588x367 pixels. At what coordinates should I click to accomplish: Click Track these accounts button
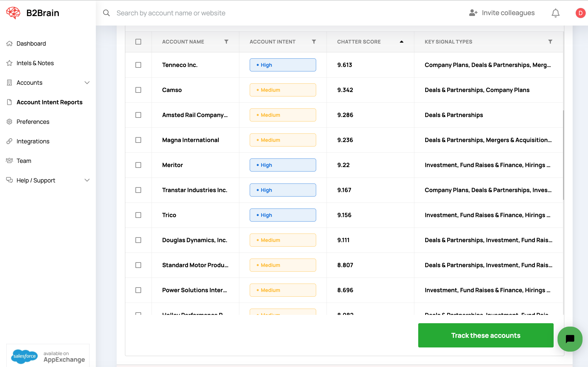click(485, 335)
